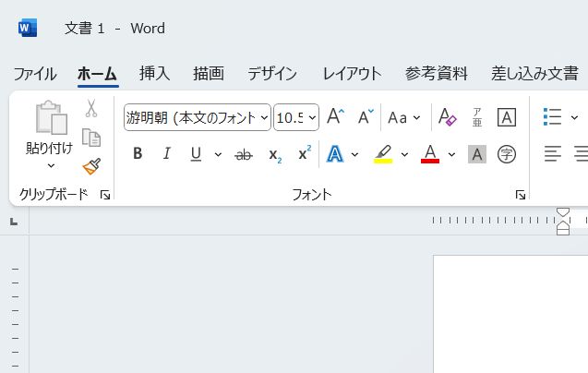Align text left using the paragraph icon
Screen dimensions: 588x373
point(553,154)
